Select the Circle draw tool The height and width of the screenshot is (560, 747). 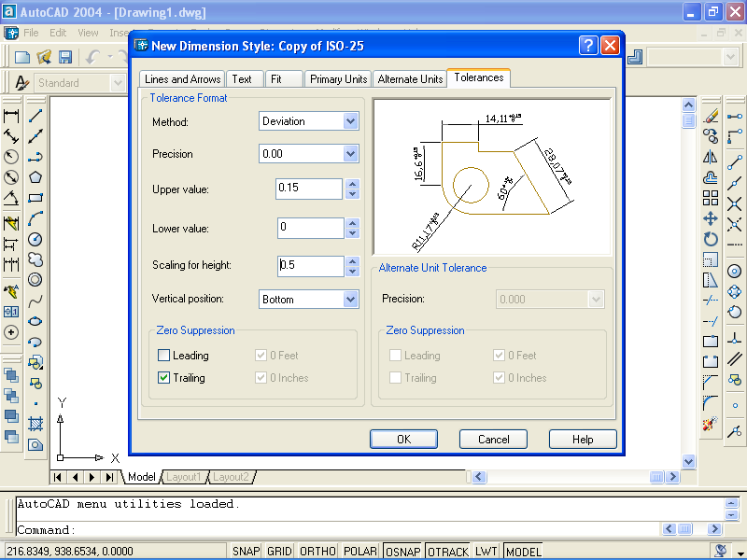pyautogui.click(x=35, y=239)
